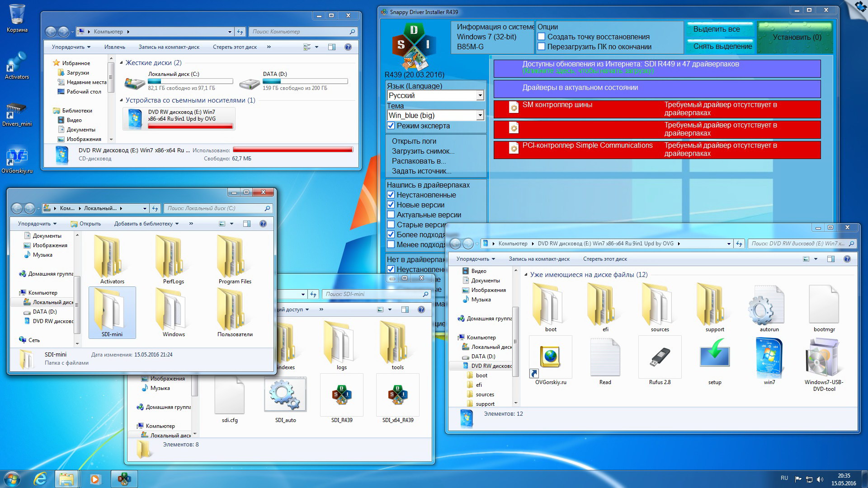Collapse 'Устройства со съемными носителями' group
This screenshot has width=868, height=488.
coord(121,100)
